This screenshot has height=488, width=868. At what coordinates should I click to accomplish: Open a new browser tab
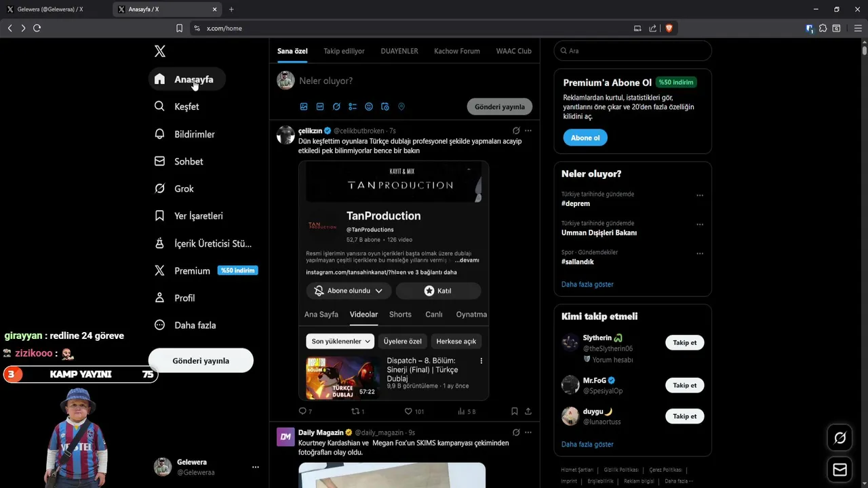[231, 9]
